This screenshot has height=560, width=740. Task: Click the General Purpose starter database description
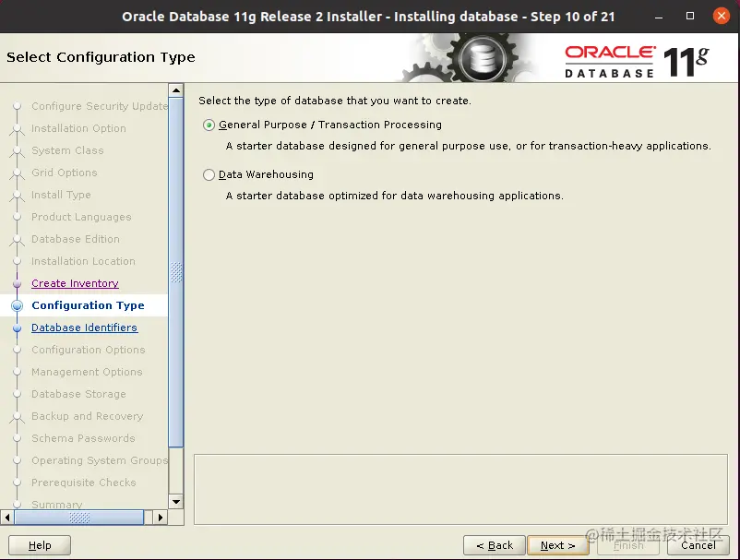468,147
